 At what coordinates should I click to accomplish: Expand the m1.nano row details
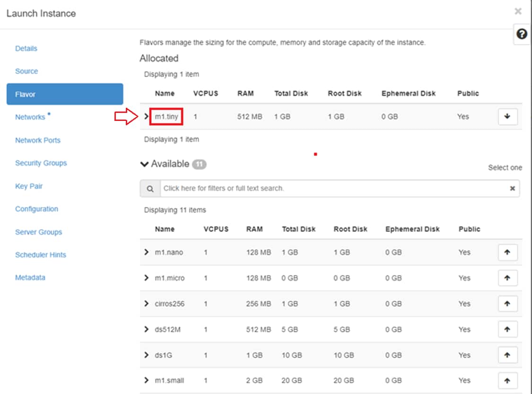click(146, 252)
